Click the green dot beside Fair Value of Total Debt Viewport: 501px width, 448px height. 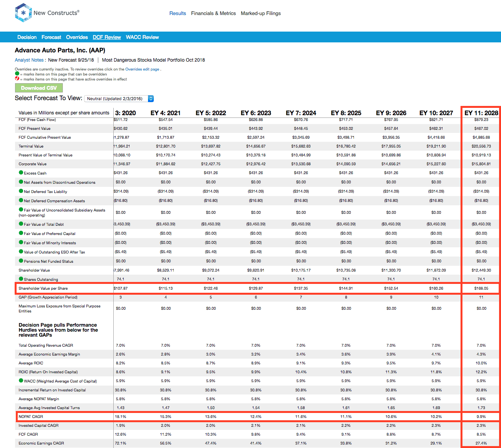click(21, 224)
